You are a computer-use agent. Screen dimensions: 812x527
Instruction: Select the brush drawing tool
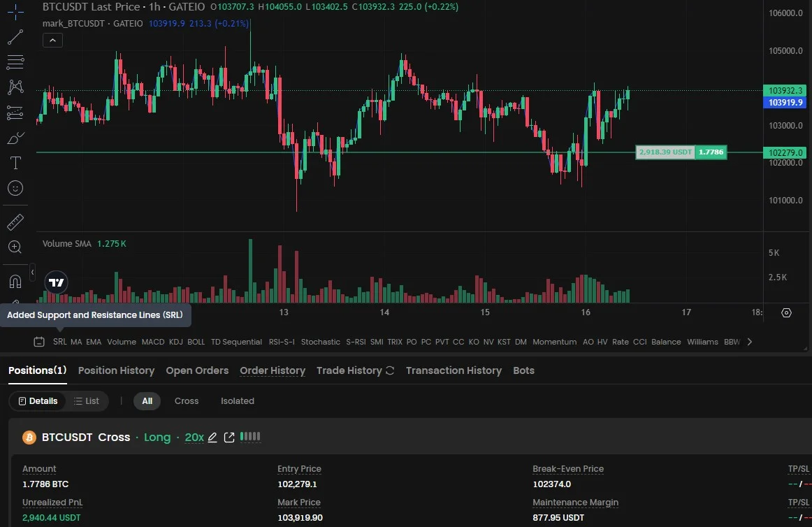click(x=15, y=138)
